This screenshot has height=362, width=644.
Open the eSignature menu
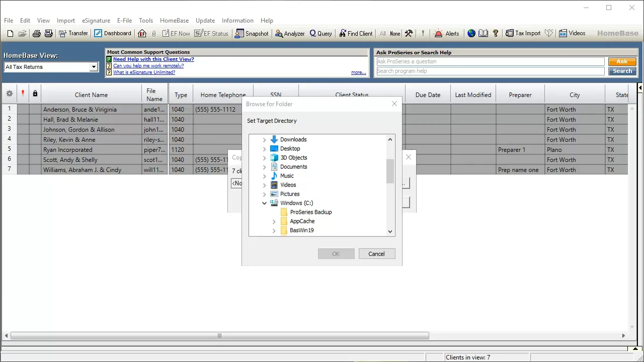coord(96,21)
